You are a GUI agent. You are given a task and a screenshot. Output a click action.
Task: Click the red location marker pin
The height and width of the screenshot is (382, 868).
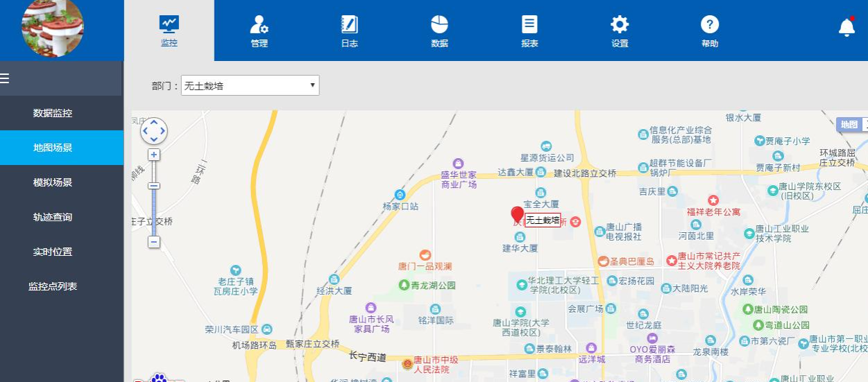[x=517, y=216]
